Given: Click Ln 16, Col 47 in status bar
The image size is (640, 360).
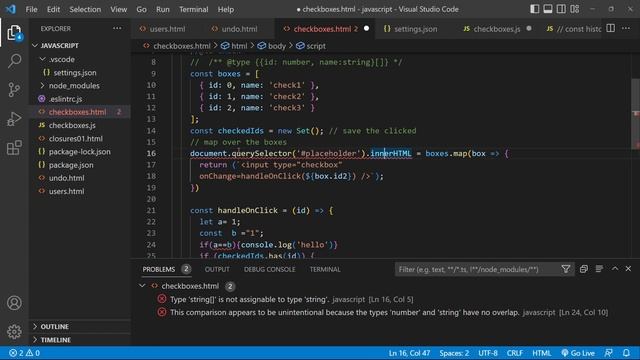Looking at the screenshot, I should (409, 353).
